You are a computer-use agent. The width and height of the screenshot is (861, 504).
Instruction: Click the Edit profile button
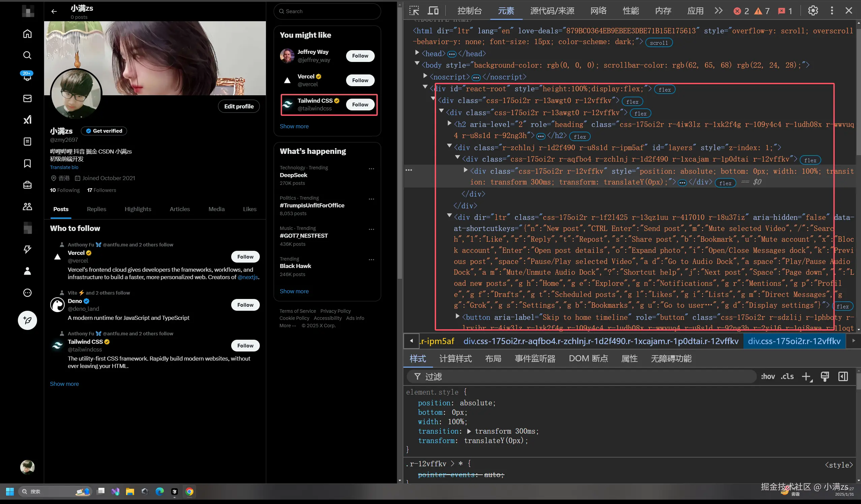coord(239,106)
